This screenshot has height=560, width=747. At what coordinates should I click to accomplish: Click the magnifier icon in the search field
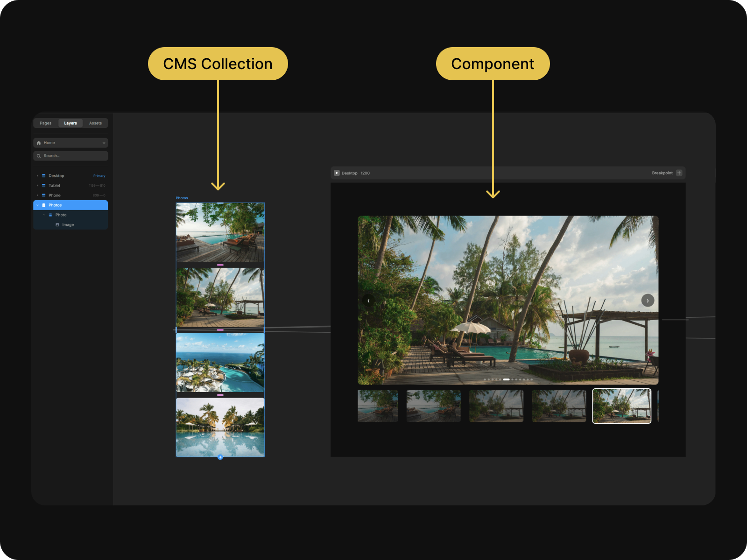click(39, 156)
